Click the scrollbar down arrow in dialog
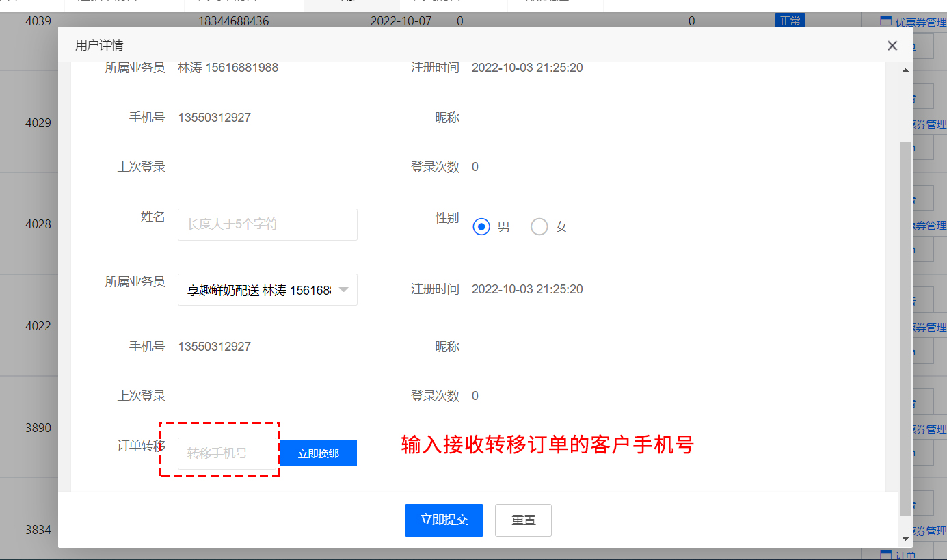 pos(906,539)
